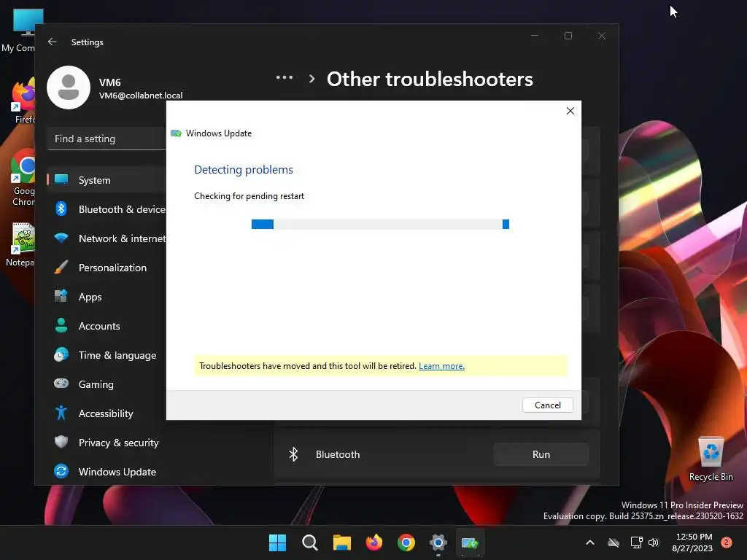Image resolution: width=747 pixels, height=560 pixels.
Task: Click the Accounts person icon in sidebar
Action: pyautogui.click(x=61, y=325)
